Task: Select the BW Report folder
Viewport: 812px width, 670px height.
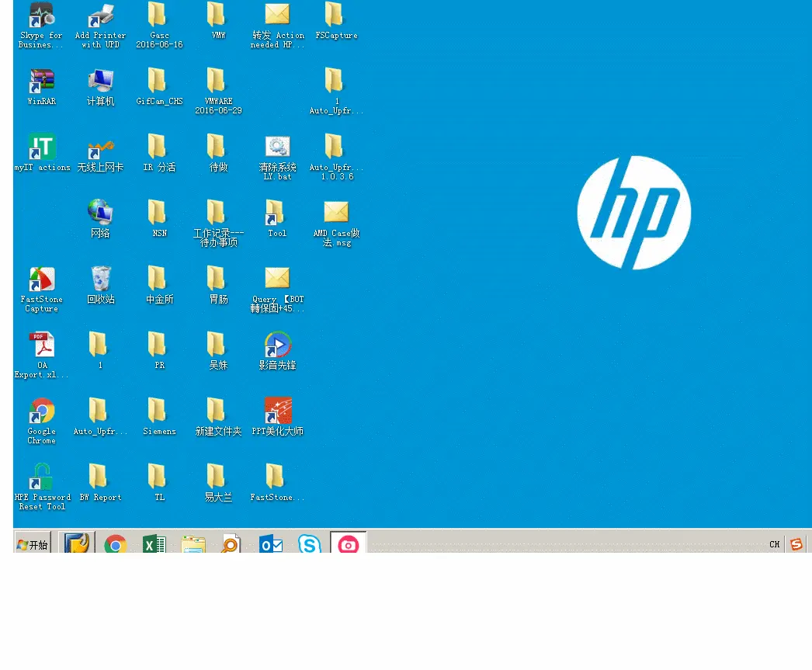Action: click(100, 483)
